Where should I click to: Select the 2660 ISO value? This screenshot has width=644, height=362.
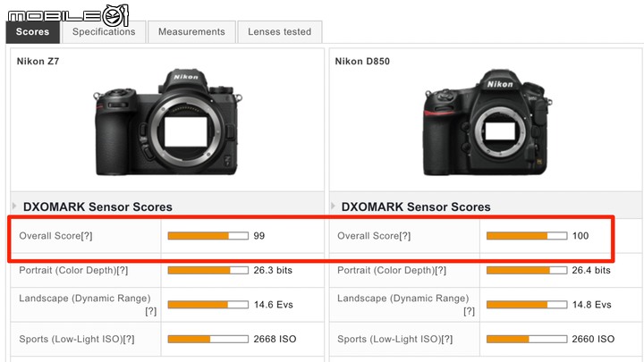tap(594, 339)
